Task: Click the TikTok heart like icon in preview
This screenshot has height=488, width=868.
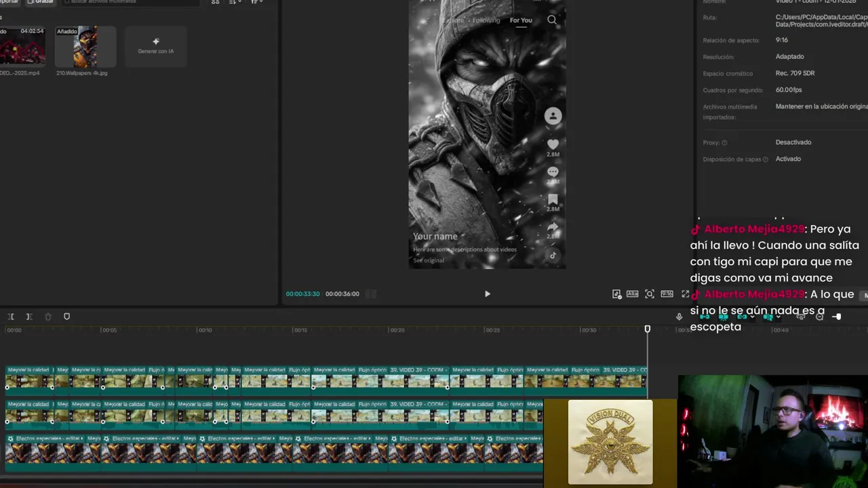Action: [x=553, y=144]
